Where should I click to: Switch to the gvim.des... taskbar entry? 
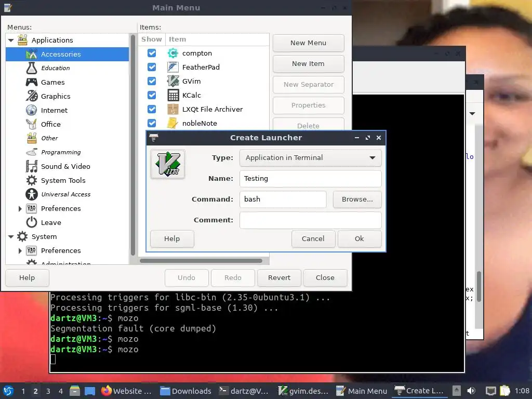303,391
